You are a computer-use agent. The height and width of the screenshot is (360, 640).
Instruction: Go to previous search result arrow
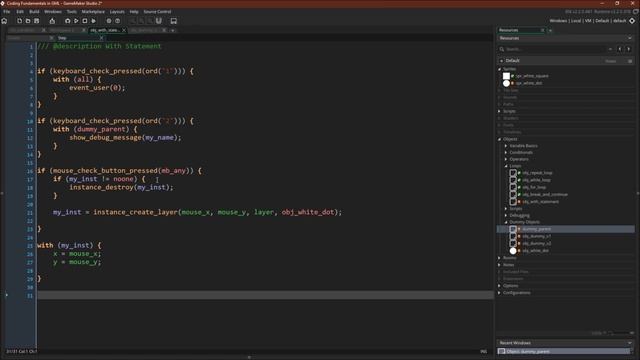(x=620, y=49)
